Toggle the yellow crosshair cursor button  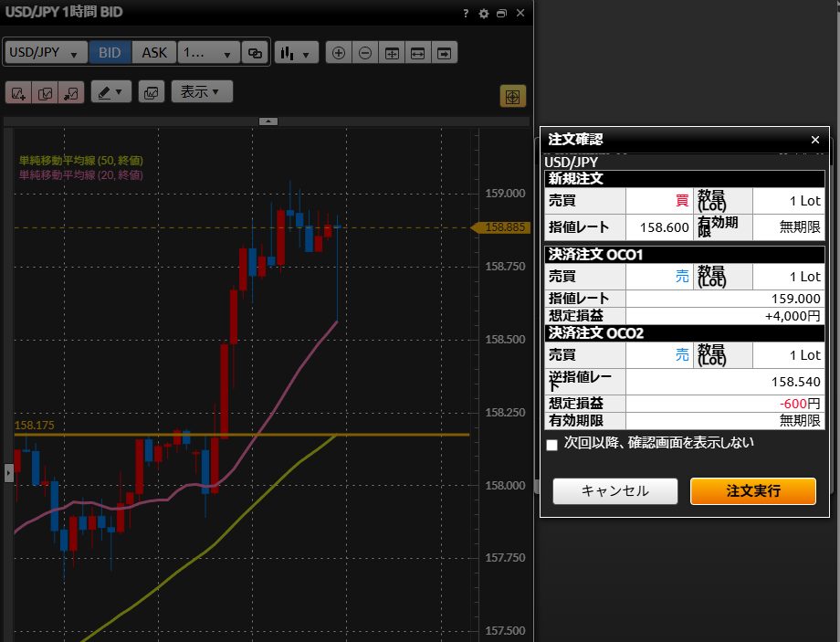click(x=512, y=96)
